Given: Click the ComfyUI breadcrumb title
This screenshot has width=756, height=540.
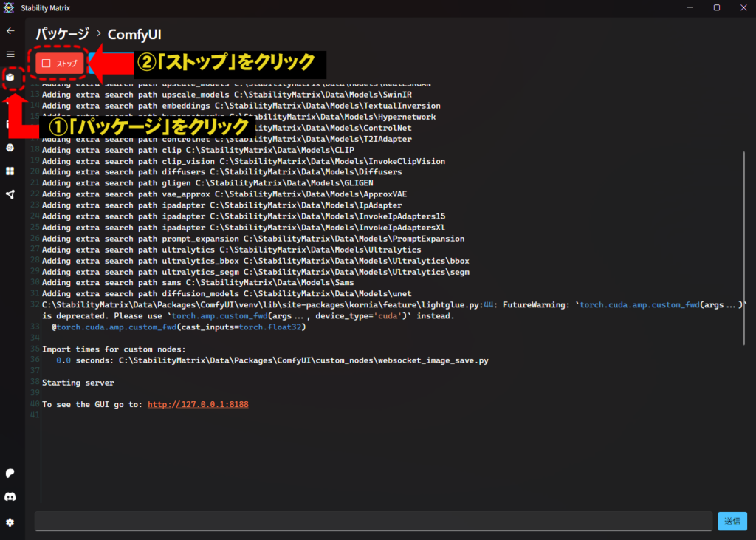Looking at the screenshot, I should pyautogui.click(x=134, y=35).
